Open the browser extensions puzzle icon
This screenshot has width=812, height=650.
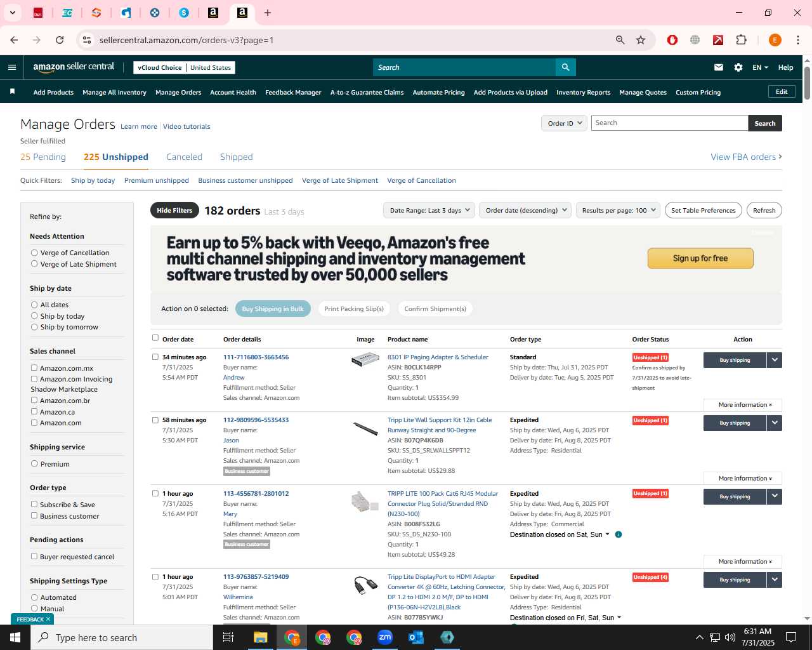click(x=741, y=40)
